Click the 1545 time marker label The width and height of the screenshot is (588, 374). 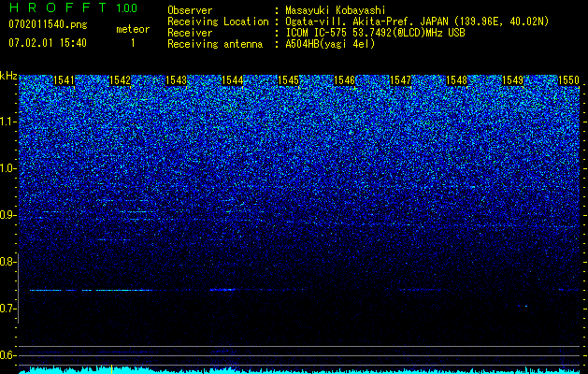(288, 80)
